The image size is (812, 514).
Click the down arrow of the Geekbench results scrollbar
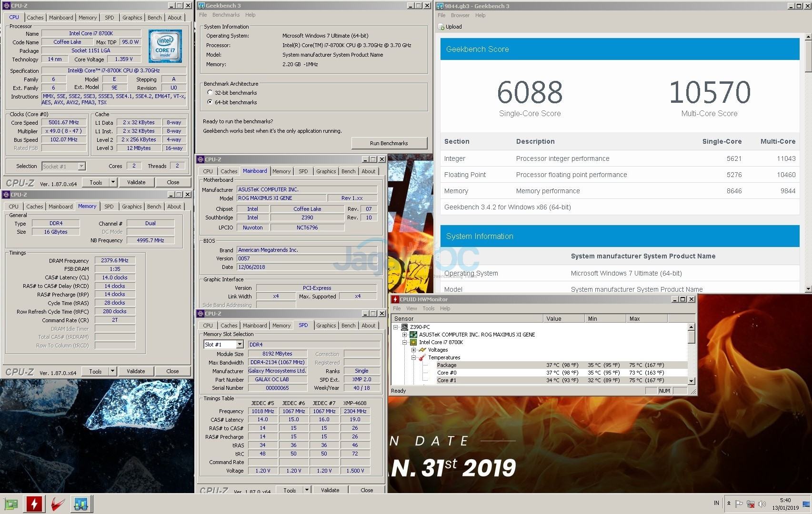coord(808,289)
